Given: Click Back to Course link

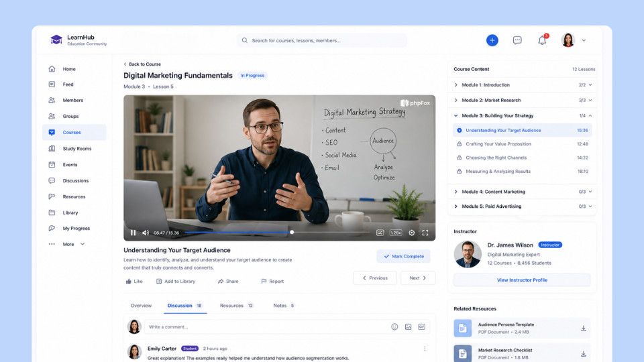Looking at the screenshot, I should (142, 64).
